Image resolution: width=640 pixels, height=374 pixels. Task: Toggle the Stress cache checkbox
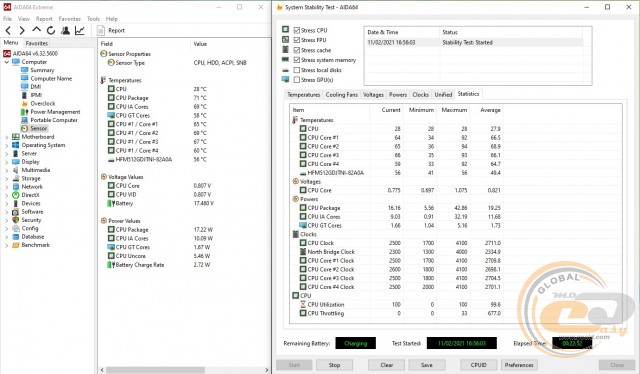point(297,50)
